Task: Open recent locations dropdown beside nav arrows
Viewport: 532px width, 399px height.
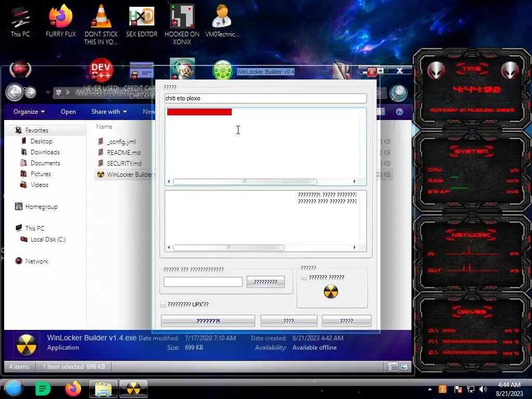Action: click(x=48, y=92)
